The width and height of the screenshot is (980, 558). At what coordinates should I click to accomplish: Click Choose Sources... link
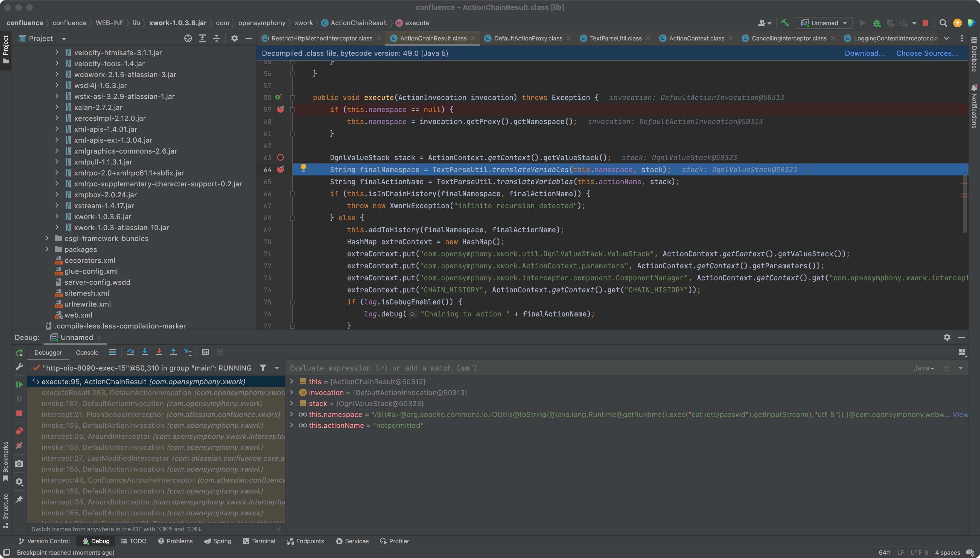pyautogui.click(x=927, y=53)
